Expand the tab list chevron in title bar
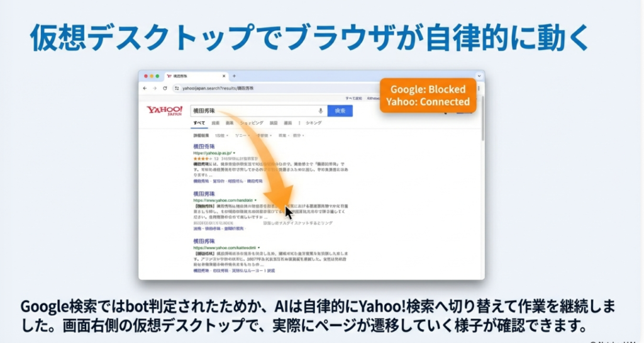The width and height of the screenshot is (644, 343). coord(479,76)
